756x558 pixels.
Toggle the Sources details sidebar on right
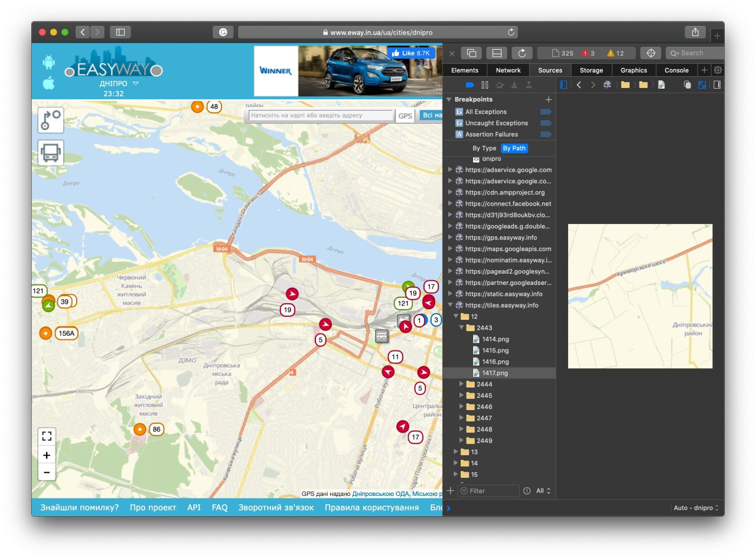tap(717, 85)
